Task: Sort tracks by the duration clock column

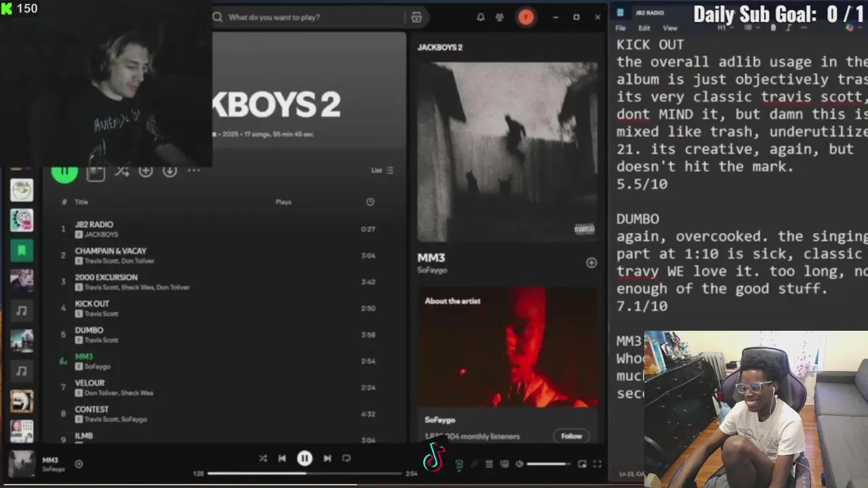Action: (370, 202)
